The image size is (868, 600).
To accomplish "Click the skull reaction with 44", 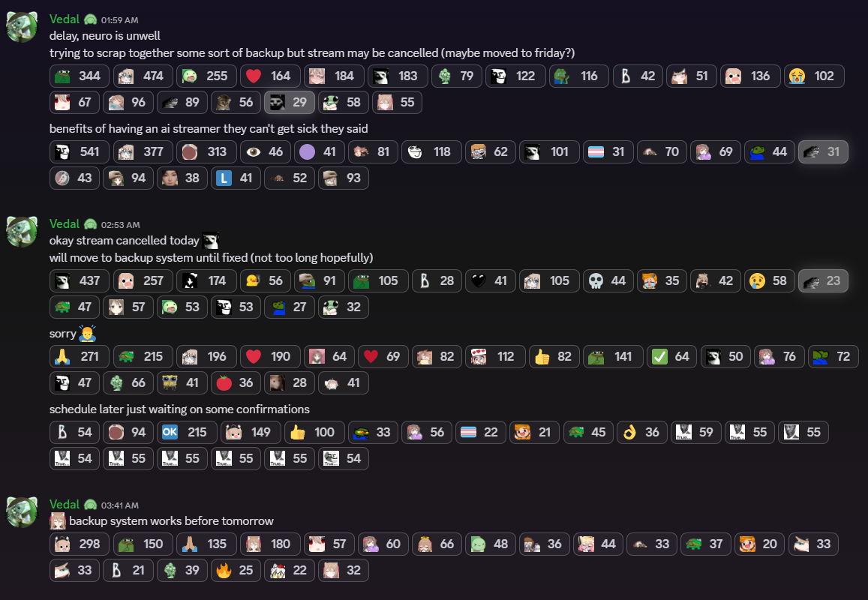I will (607, 281).
